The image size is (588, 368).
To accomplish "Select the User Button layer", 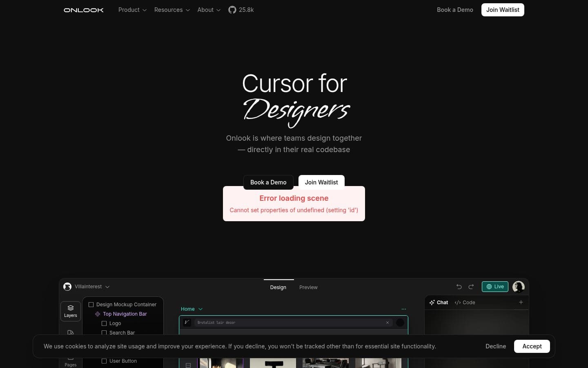I will (x=123, y=361).
